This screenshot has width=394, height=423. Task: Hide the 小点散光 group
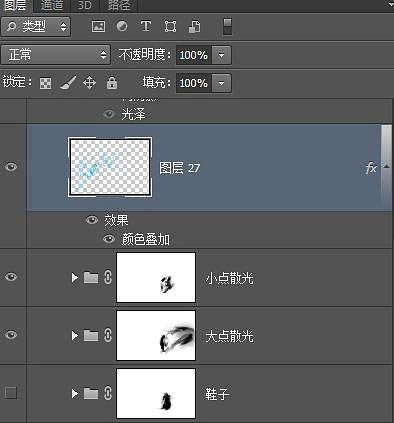click(11, 277)
